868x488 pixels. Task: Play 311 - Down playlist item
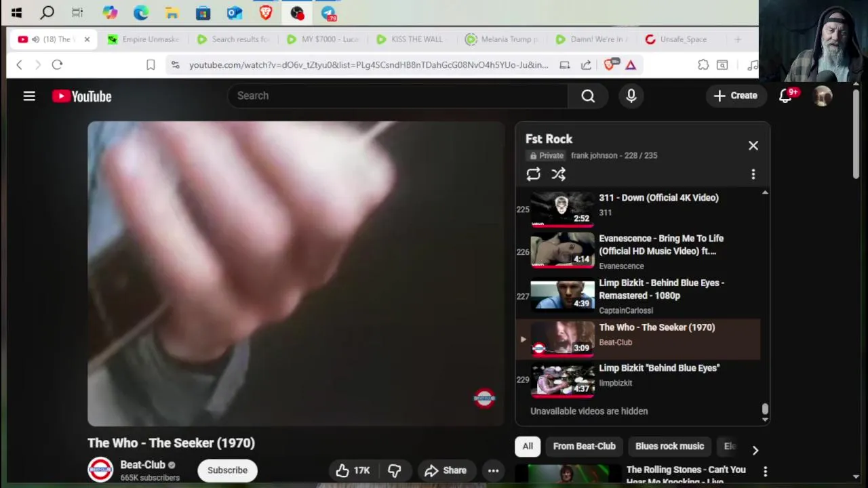pyautogui.click(x=637, y=209)
